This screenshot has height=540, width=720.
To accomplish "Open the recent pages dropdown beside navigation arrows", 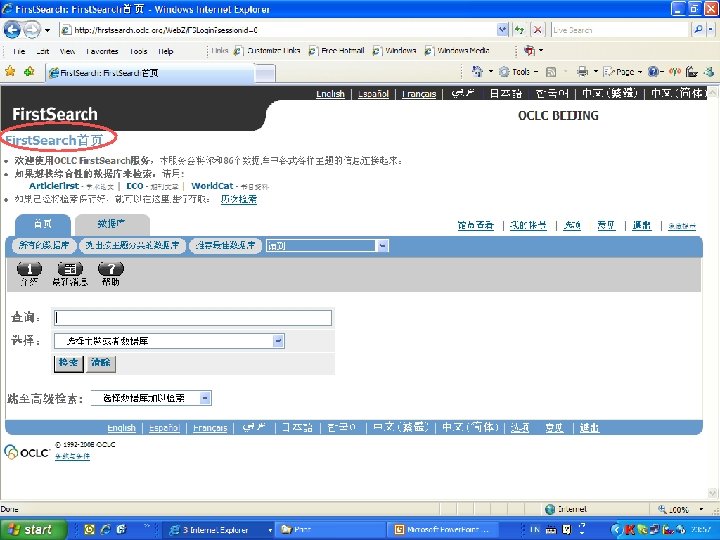I will [x=47, y=31].
